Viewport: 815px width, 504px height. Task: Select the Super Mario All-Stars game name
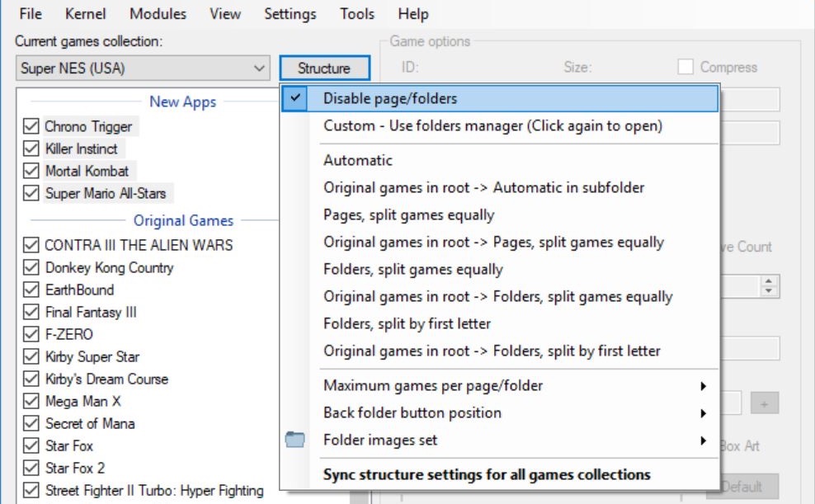click(x=106, y=193)
